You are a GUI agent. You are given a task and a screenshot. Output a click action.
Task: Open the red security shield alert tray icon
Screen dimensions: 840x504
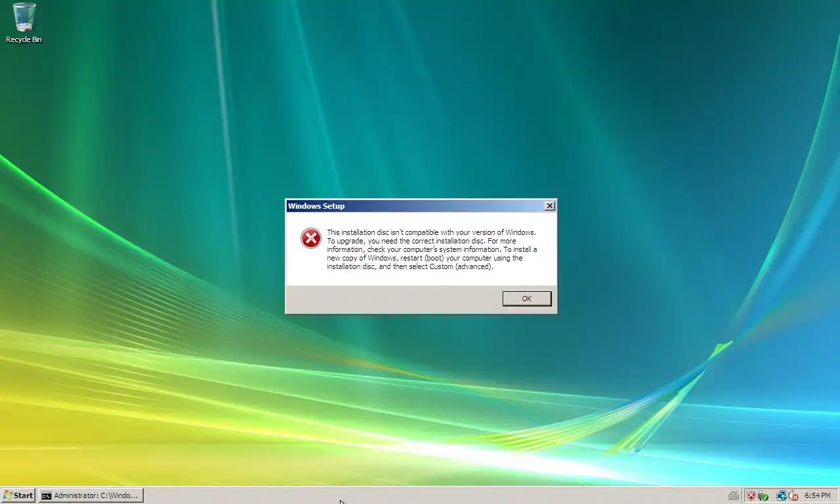751,495
